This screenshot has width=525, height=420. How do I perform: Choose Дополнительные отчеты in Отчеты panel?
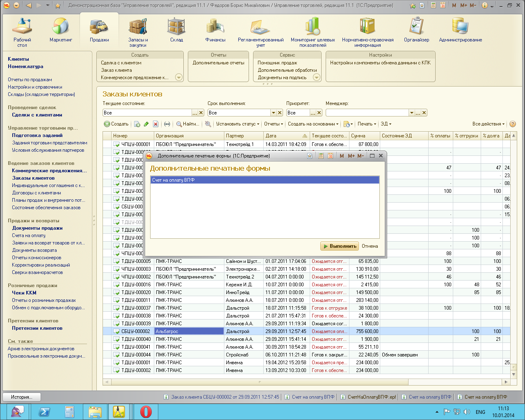click(219, 63)
